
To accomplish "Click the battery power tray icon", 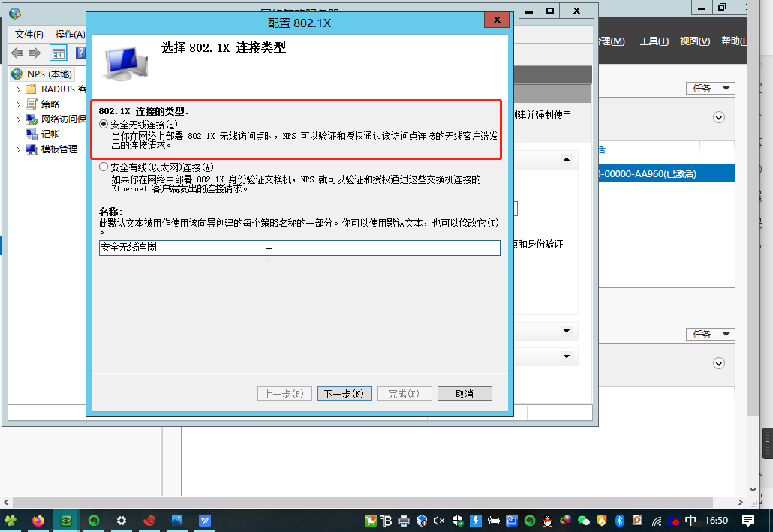I will pos(494,521).
